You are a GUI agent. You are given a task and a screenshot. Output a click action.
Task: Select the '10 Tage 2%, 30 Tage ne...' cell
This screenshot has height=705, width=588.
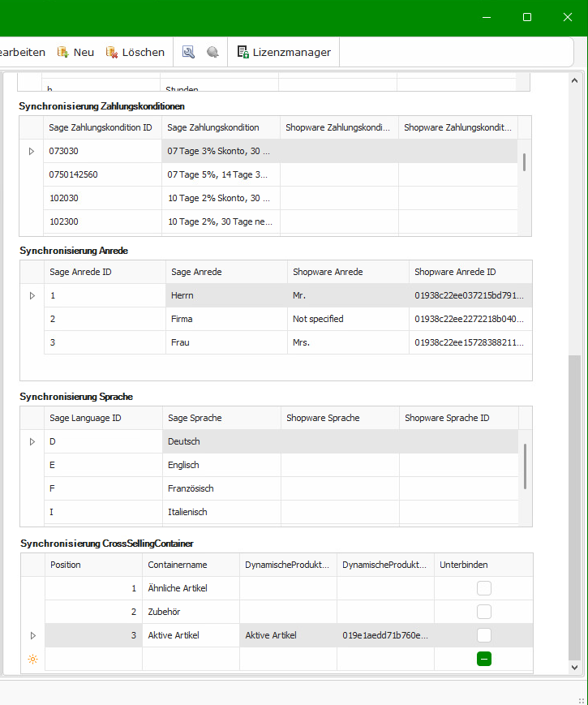[221, 221]
